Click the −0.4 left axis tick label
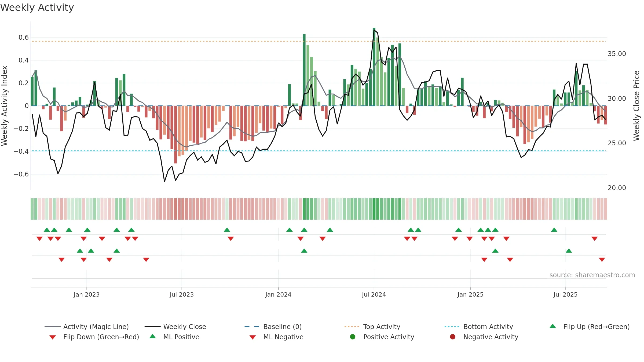This screenshot has height=362, width=644. [21, 152]
